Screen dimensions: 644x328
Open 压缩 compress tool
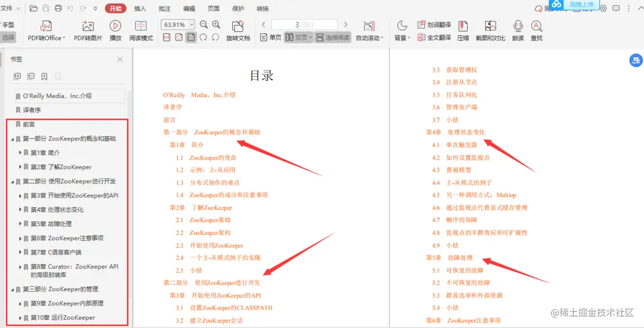coord(463,31)
